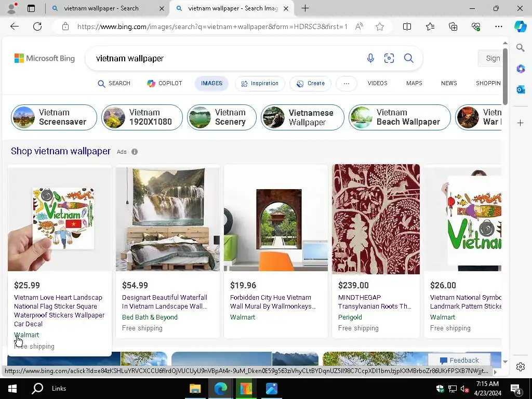Close the first vietnam wallpaper tab
Image resolution: width=532 pixels, height=399 pixels.
point(162,8)
